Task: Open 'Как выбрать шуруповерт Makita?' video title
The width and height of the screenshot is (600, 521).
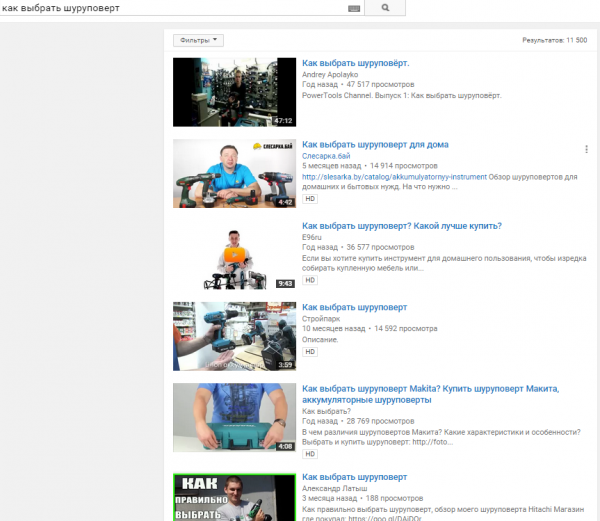Action: (x=430, y=394)
